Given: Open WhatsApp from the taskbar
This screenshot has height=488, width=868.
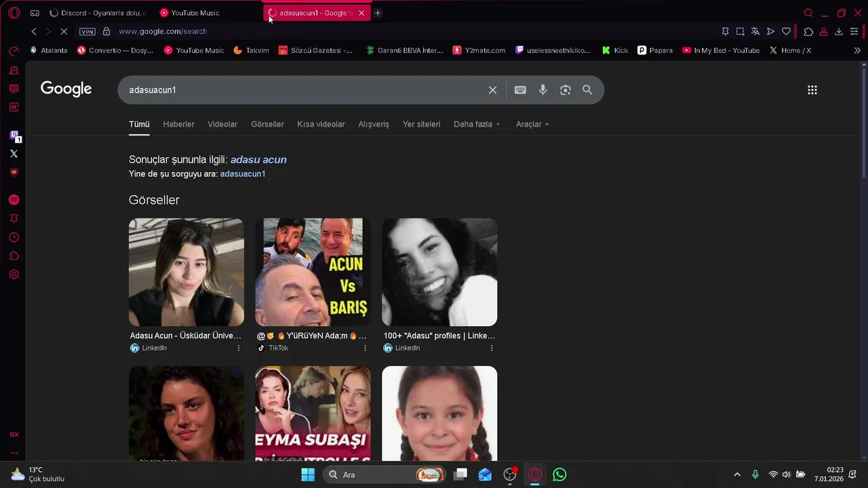Looking at the screenshot, I should pos(559,474).
